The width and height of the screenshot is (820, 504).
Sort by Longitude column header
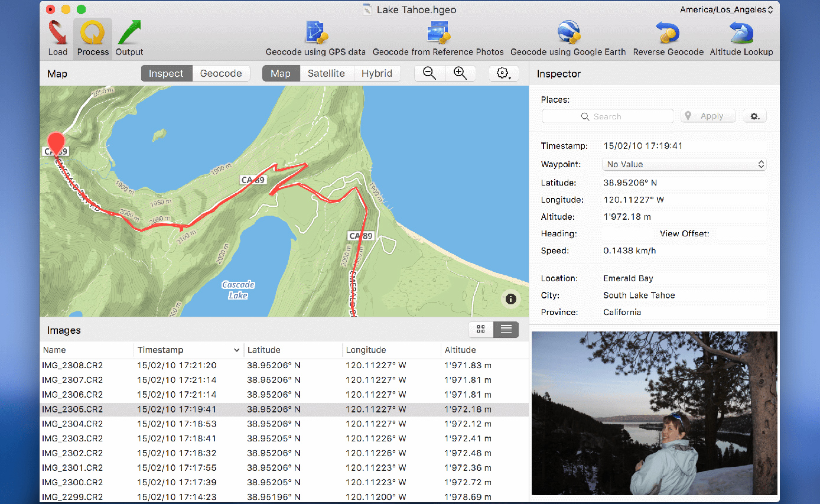[392, 350]
